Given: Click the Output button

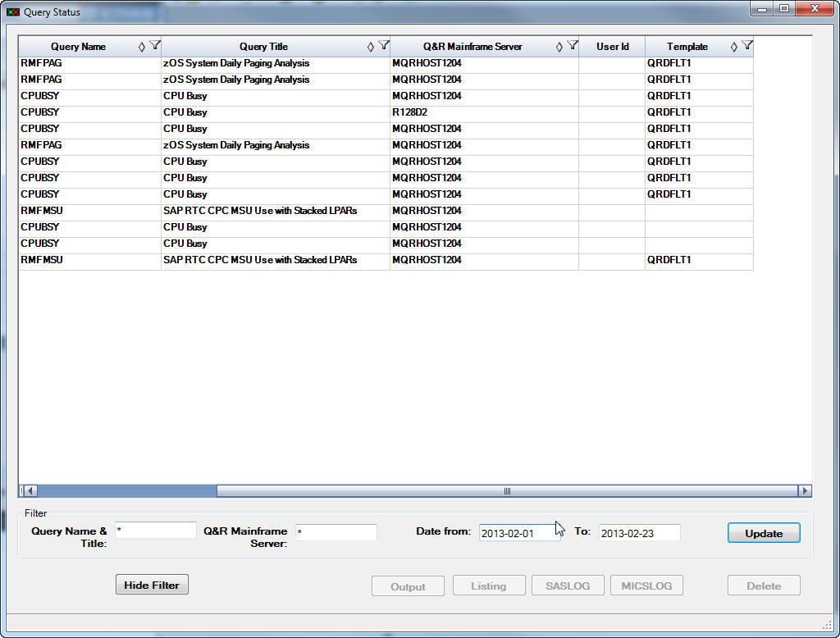Looking at the screenshot, I should tap(408, 586).
